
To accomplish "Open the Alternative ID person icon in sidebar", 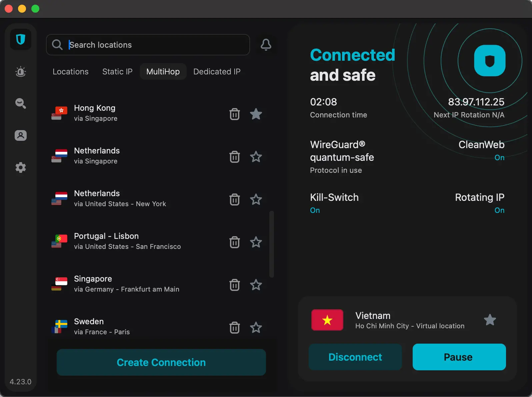I will pos(21,135).
